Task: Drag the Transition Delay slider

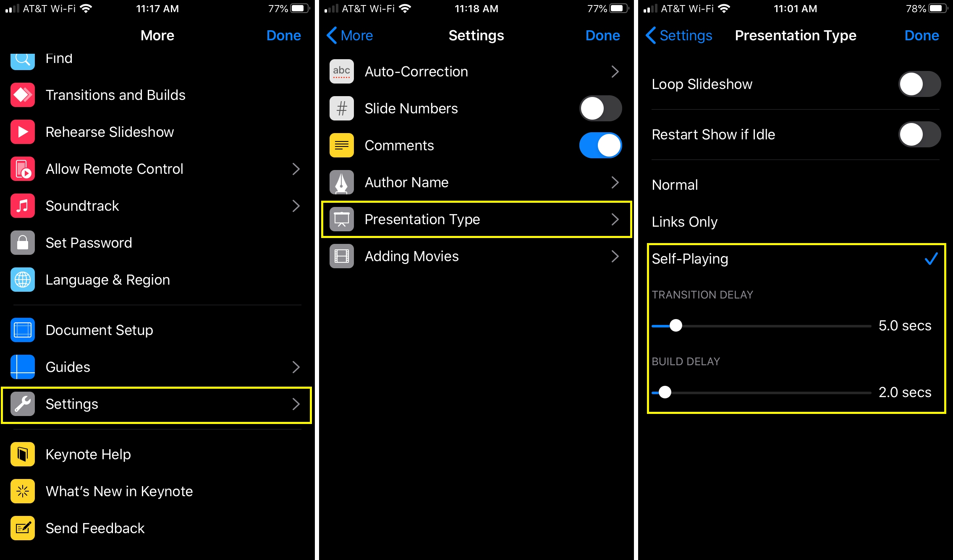Action: 675,326
